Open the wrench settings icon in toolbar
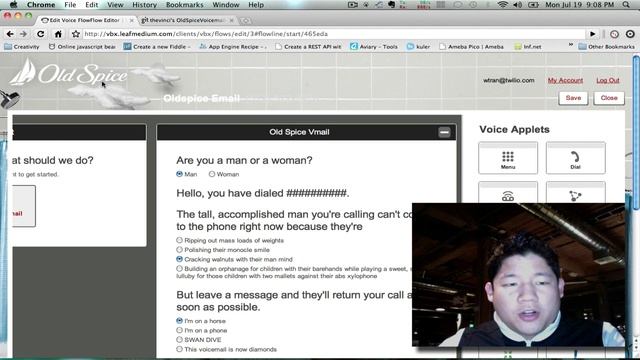 [x=630, y=34]
